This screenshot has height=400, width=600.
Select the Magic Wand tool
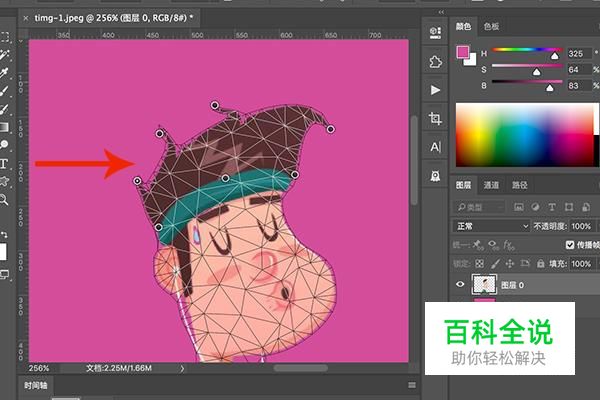click(x=5, y=55)
